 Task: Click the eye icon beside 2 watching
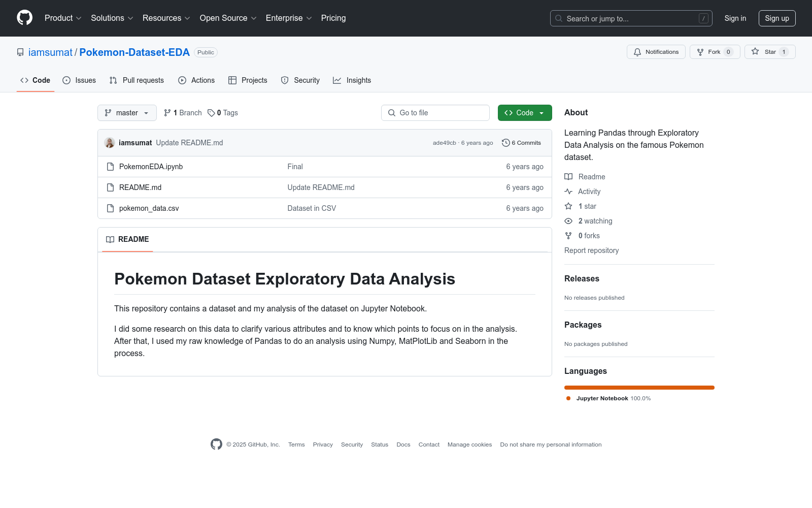coord(568,221)
